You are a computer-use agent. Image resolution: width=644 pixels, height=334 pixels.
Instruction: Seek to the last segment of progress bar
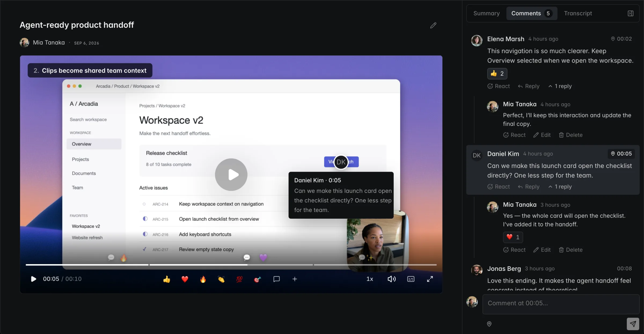(x=375, y=265)
